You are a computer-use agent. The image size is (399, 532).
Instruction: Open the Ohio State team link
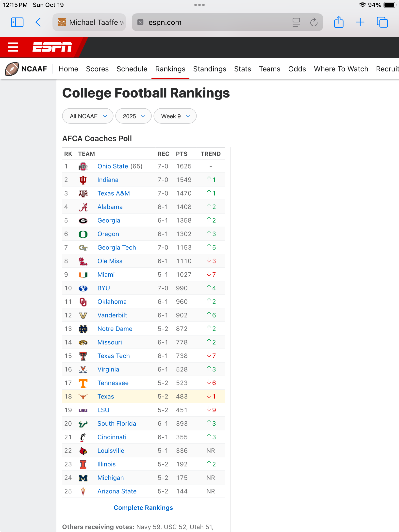tap(113, 166)
